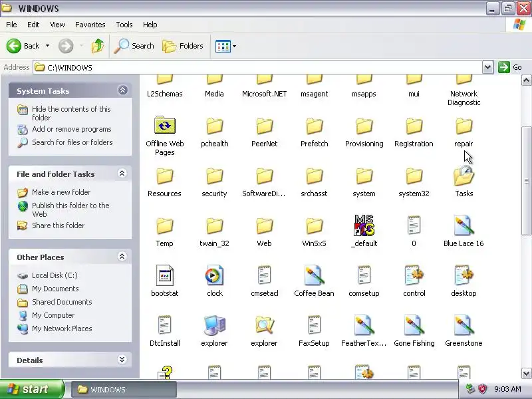
Task: Open the Start menu button
Action: tap(32, 389)
